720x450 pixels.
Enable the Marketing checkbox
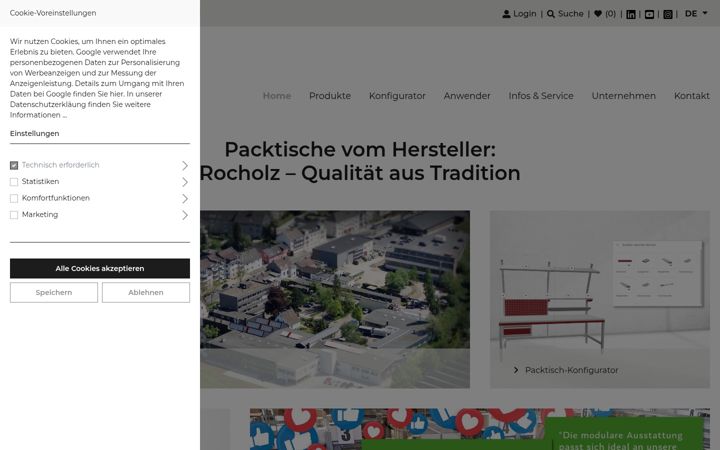tap(14, 215)
